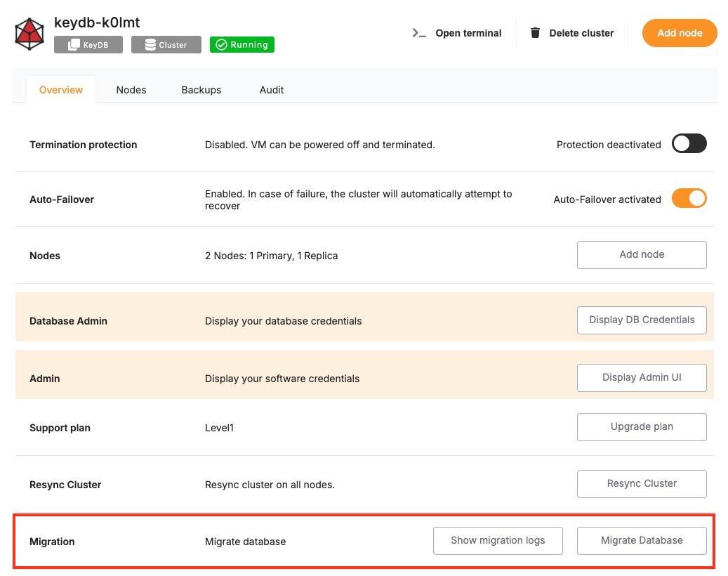
Task: Click the green Running status badge
Action: tap(241, 45)
